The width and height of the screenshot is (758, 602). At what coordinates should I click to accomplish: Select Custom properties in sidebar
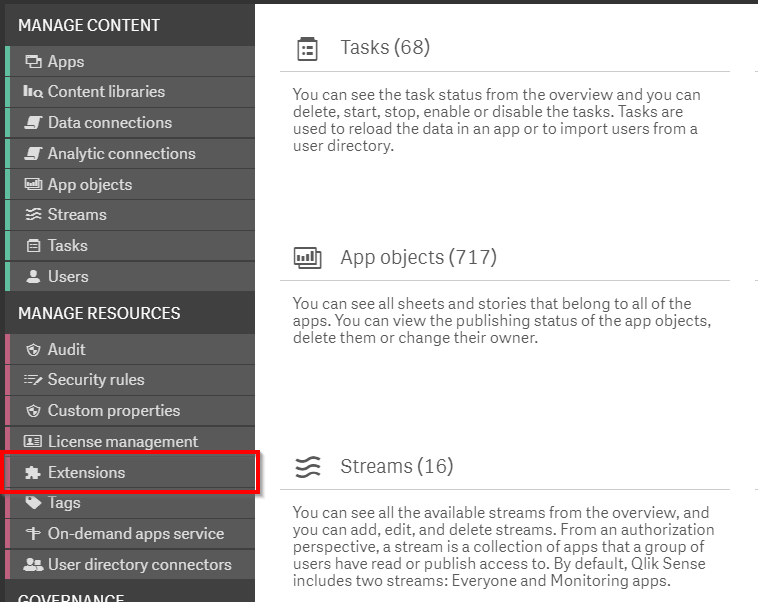coord(114,411)
